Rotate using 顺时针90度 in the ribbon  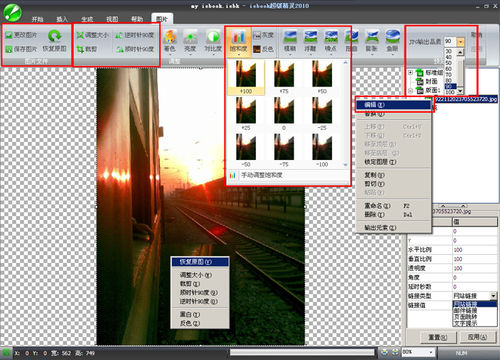click(x=135, y=49)
